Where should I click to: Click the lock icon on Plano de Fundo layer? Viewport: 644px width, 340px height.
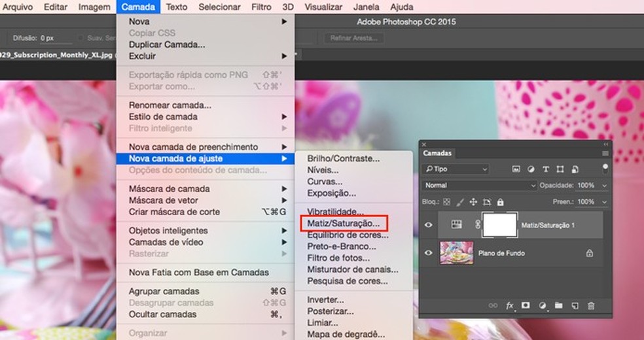click(x=590, y=254)
